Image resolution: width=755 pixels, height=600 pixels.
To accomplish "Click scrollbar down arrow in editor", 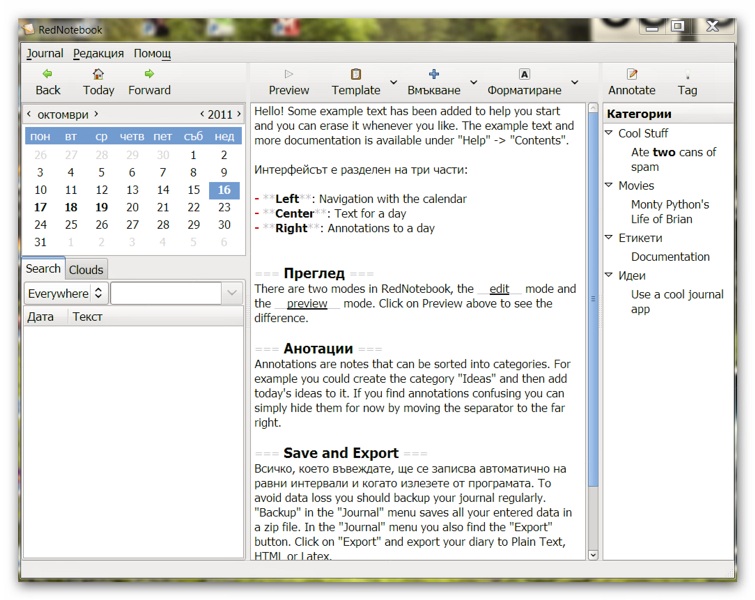I will point(593,555).
